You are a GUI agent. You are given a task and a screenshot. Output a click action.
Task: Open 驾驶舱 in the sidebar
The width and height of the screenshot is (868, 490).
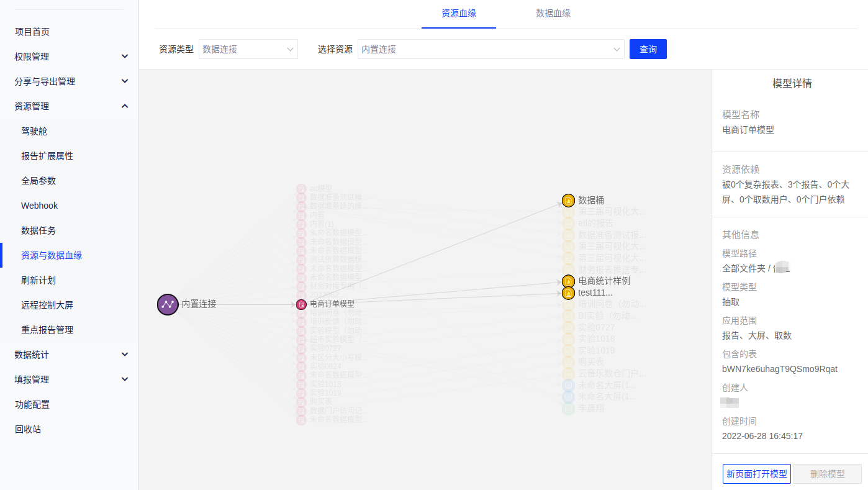pos(34,131)
